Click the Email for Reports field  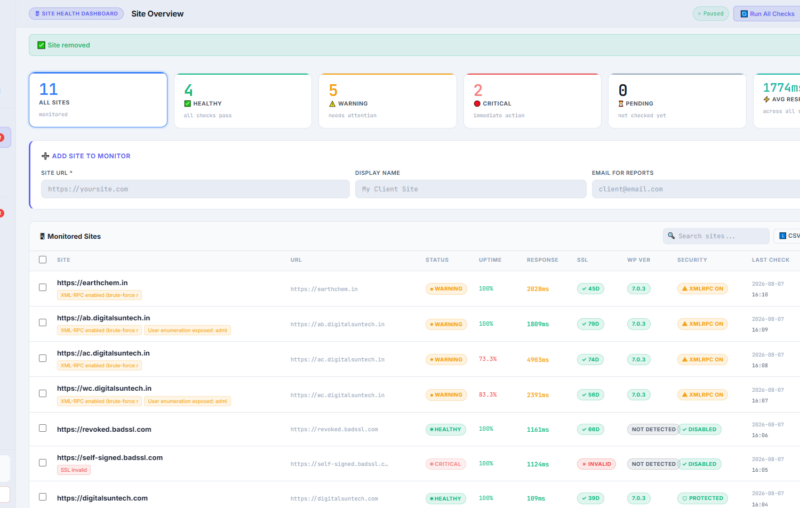(696, 189)
